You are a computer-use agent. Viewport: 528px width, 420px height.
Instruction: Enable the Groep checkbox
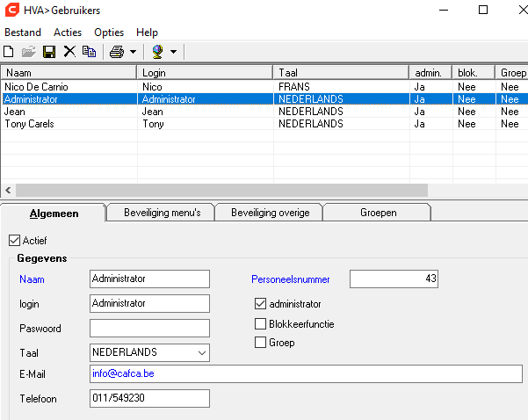click(x=260, y=343)
